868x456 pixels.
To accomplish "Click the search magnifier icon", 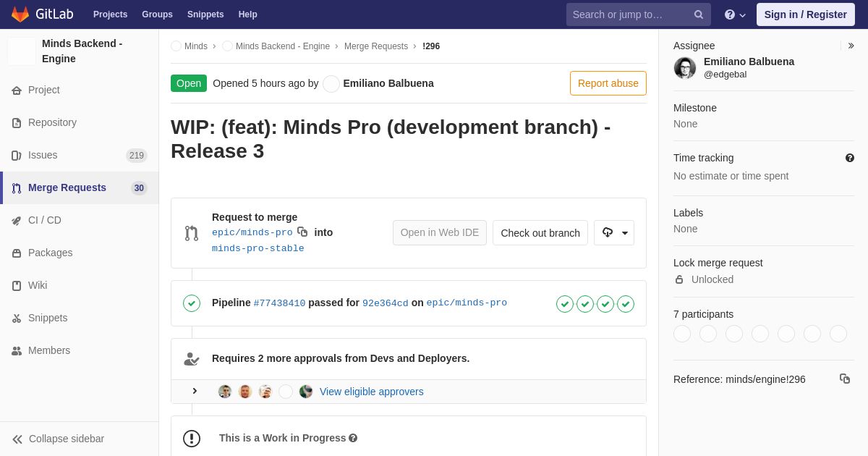I will tap(699, 14).
